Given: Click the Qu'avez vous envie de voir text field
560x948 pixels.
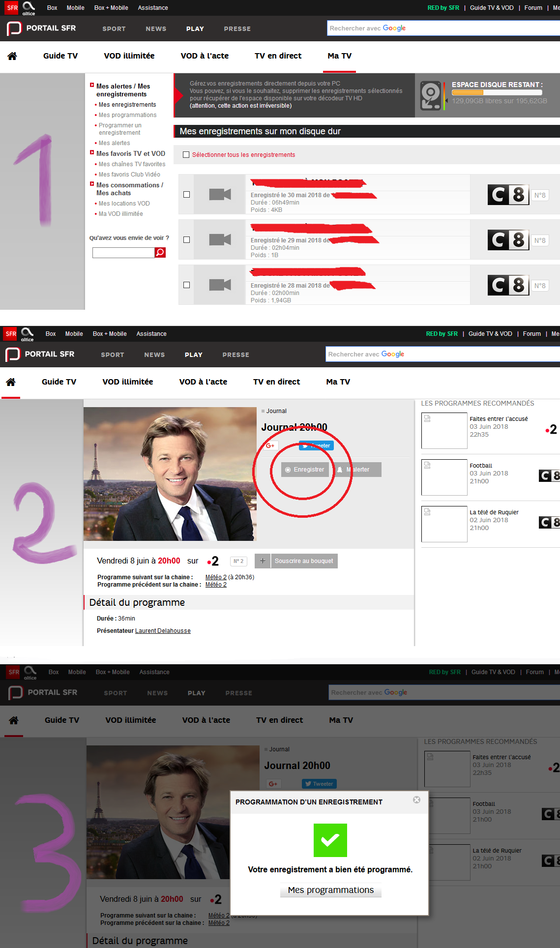Looking at the screenshot, I should [123, 253].
